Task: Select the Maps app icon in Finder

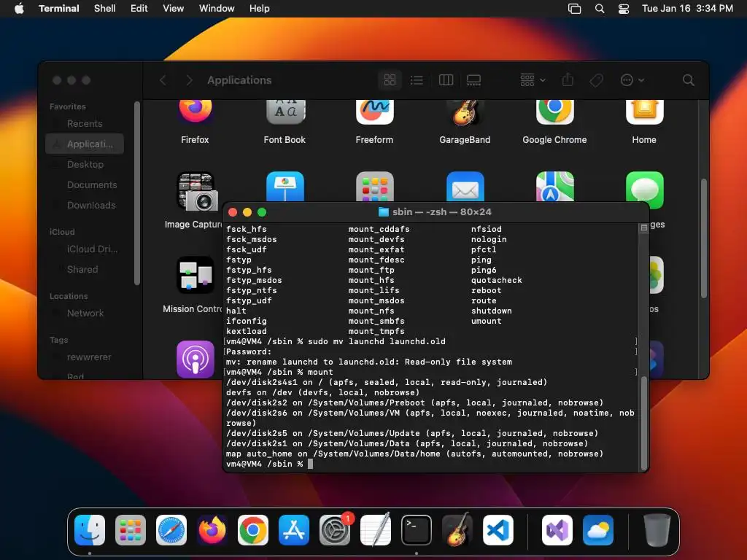Action: pos(554,186)
